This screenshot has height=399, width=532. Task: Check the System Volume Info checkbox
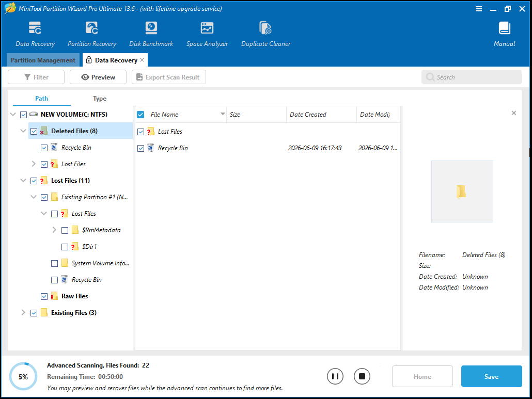click(x=54, y=263)
